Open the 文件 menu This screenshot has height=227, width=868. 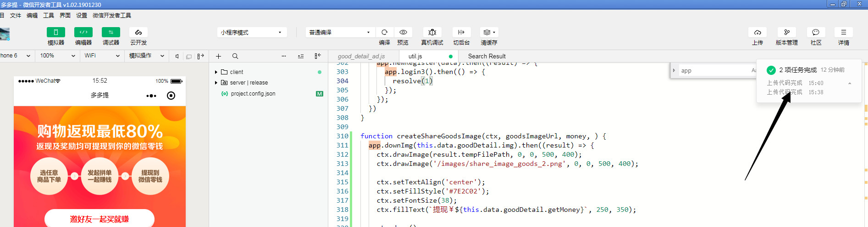(x=16, y=15)
